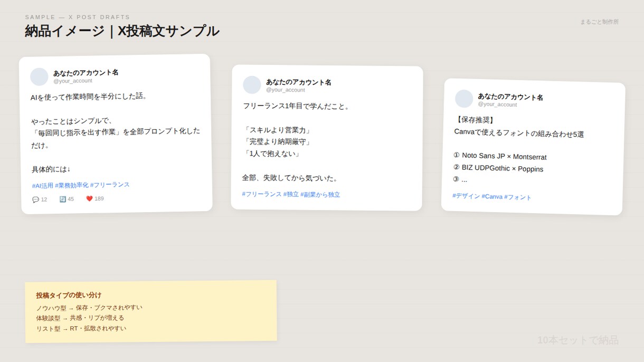The width and height of the screenshot is (644, 362).
Task: Click list item BIZ UDPGothic × Poppins
Action: click(x=498, y=168)
